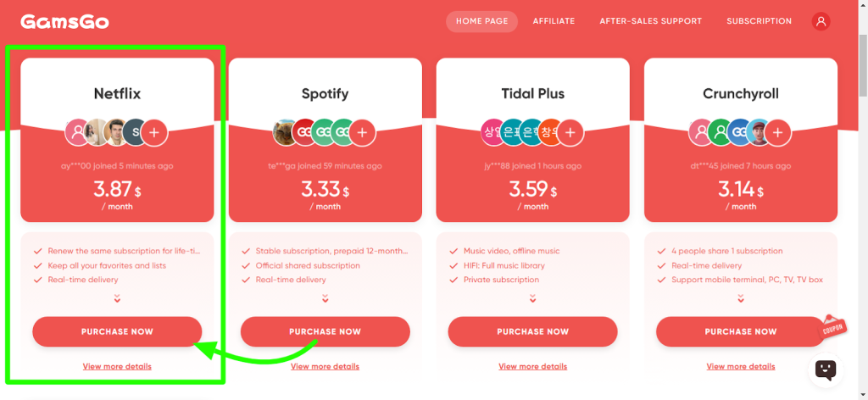Open the chat support bubble icon
The height and width of the screenshot is (400, 868).
[x=826, y=370]
